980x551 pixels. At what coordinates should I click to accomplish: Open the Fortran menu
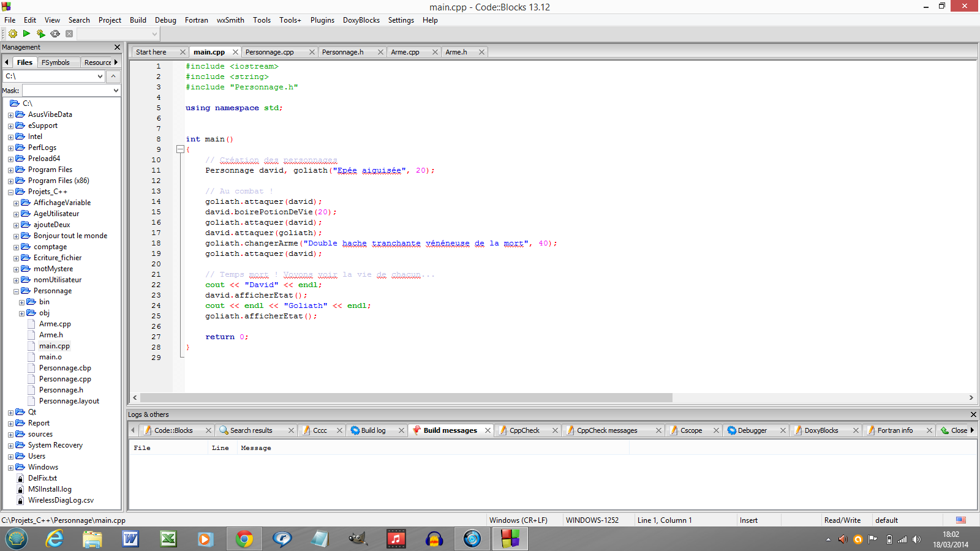point(196,20)
